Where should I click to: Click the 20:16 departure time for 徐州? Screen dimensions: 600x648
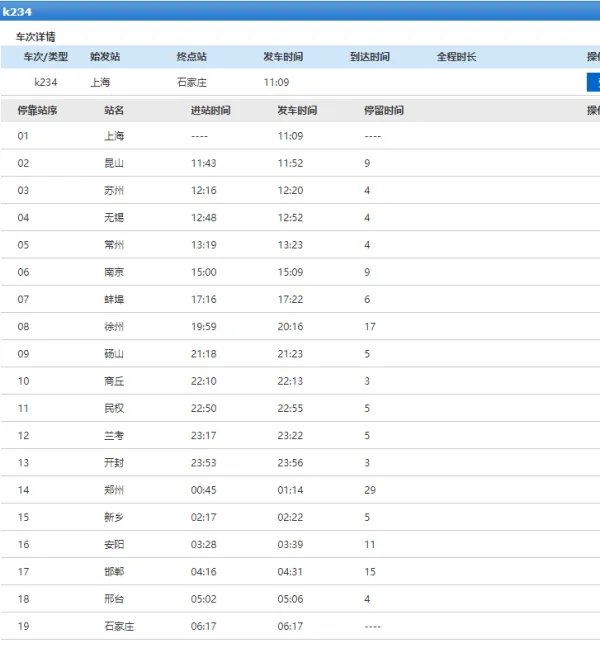pos(290,326)
